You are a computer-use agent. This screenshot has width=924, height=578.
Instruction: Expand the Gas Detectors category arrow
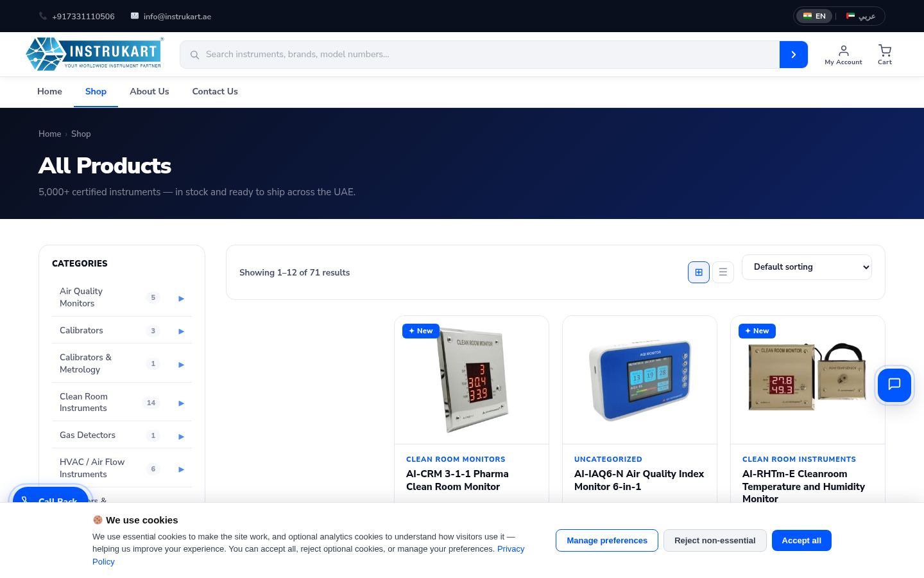(181, 436)
